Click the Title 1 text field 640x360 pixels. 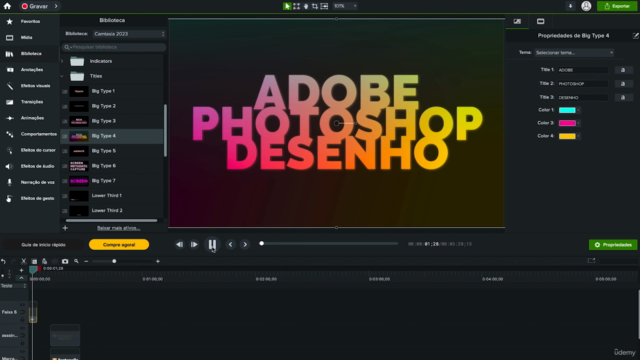(x=583, y=70)
